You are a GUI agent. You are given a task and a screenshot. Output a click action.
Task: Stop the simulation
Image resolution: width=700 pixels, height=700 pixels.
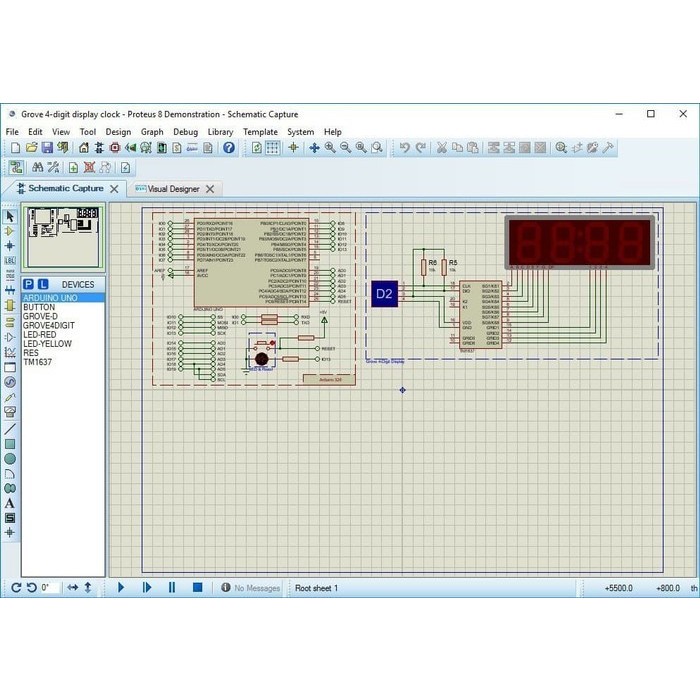[197, 587]
